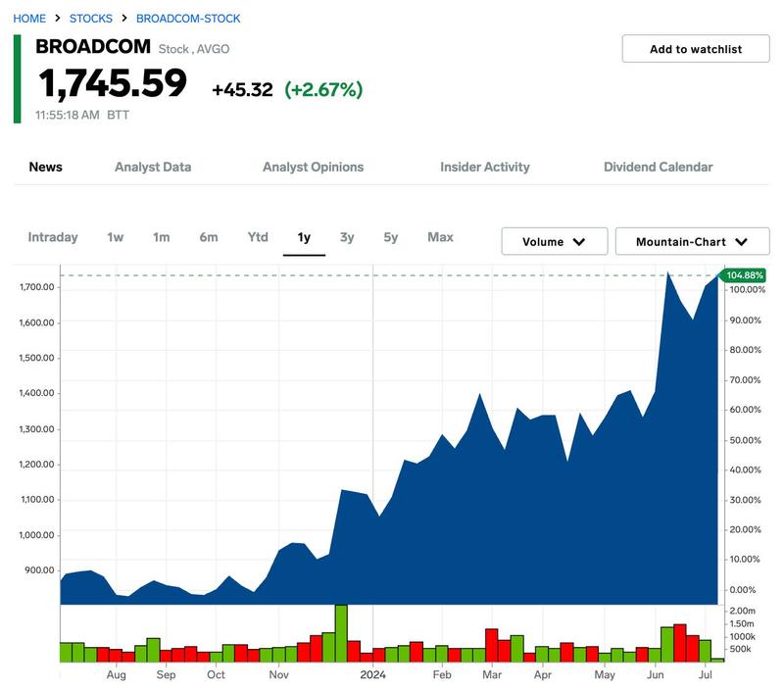
Task: Open the STOCKS breadcrumb link
Action: coord(90,19)
